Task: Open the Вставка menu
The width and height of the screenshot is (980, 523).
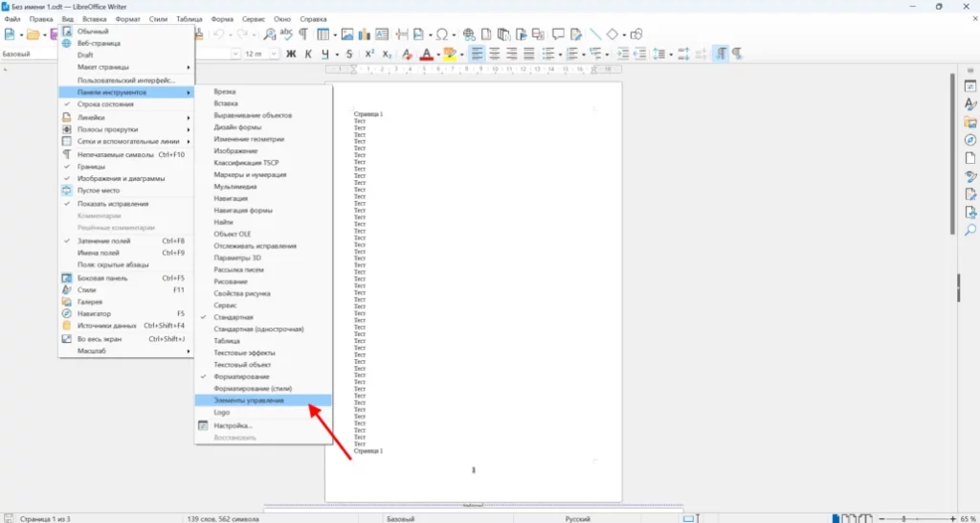Action: [x=95, y=19]
